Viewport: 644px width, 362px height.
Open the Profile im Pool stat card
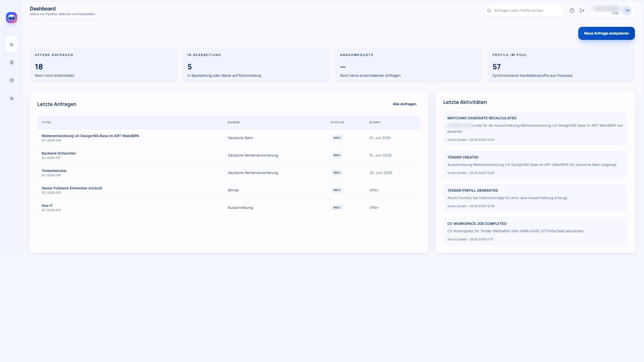pos(561,66)
